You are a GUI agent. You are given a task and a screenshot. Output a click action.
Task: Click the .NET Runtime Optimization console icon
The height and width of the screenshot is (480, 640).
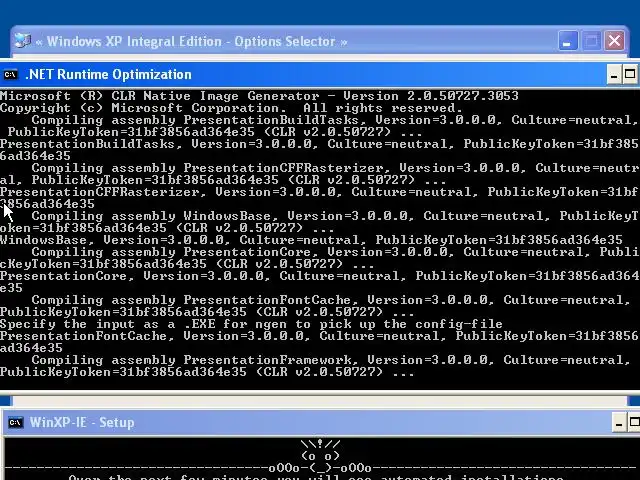[10, 74]
